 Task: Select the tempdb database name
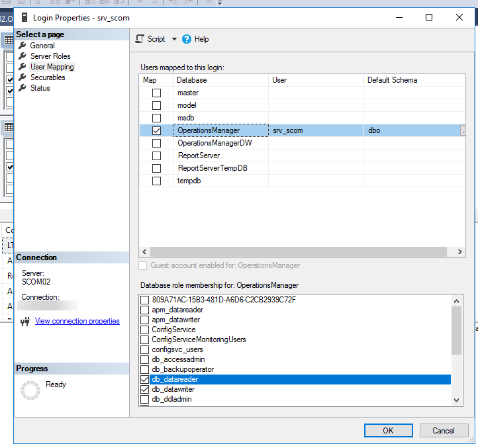pyautogui.click(x=189, y=181)
